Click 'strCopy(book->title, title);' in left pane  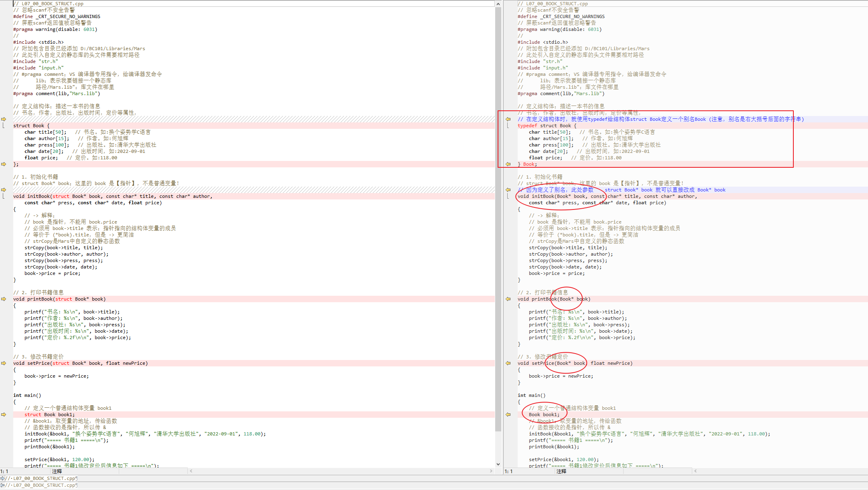pos(64,248)
